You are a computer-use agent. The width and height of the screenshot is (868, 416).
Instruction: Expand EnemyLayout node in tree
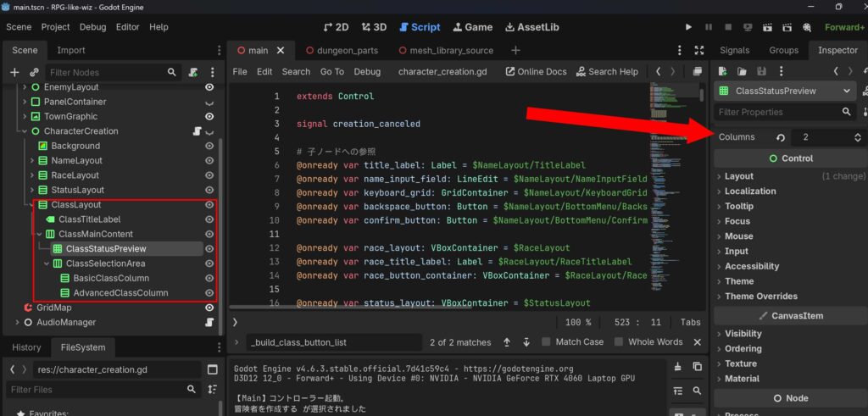click(25, 87)
